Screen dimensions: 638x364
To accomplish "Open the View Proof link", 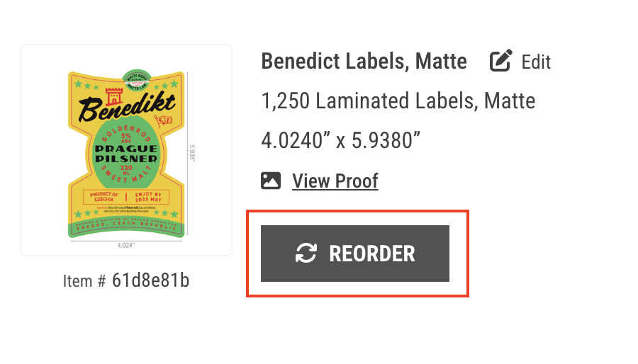I will coord(335,181).
